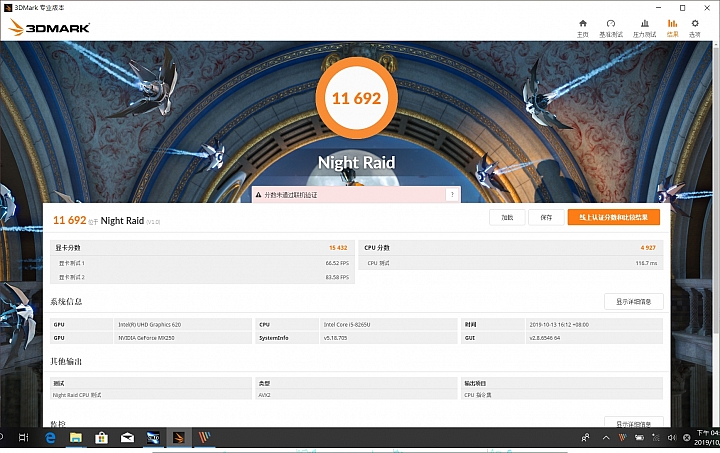
Task: Click the taskbar clock and date
Action: click(x=707, y=438)
